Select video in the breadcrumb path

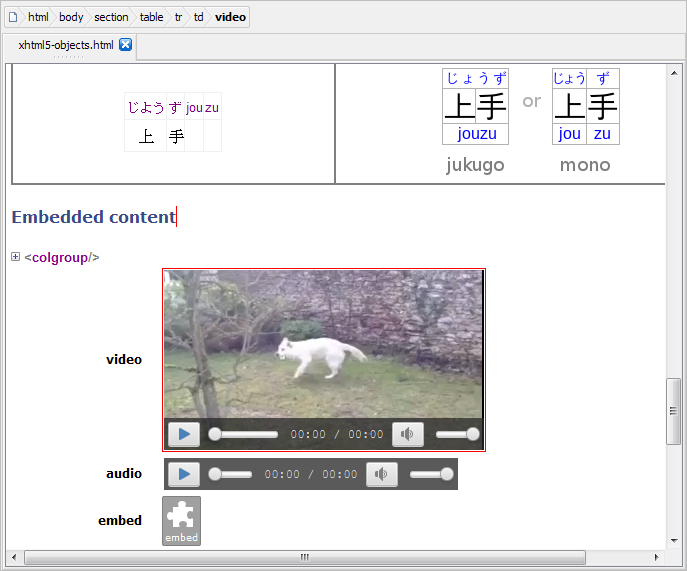tap(230, 17)
